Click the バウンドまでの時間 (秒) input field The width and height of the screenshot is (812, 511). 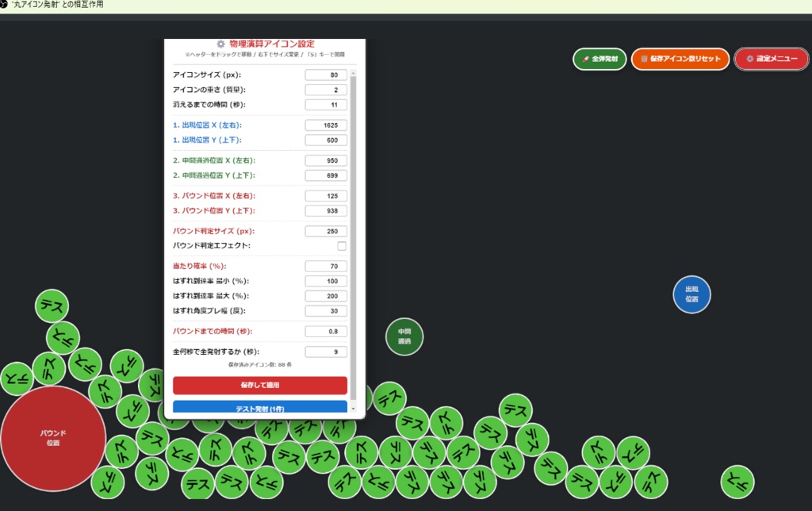[x=326, y=332]
